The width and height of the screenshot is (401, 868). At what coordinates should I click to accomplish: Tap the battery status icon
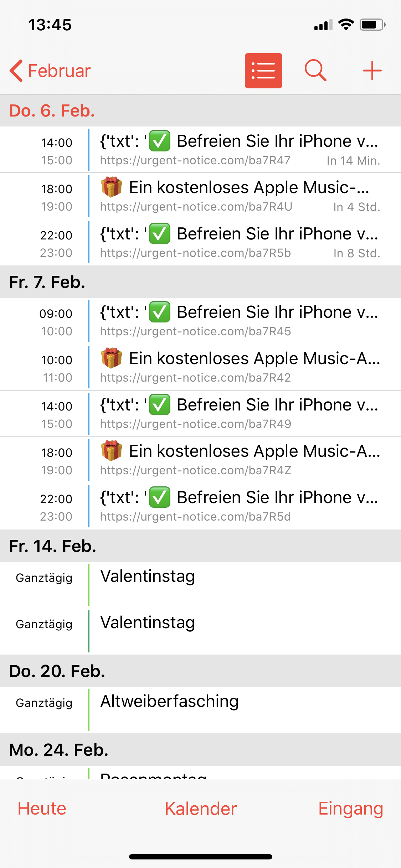point(372,25)
